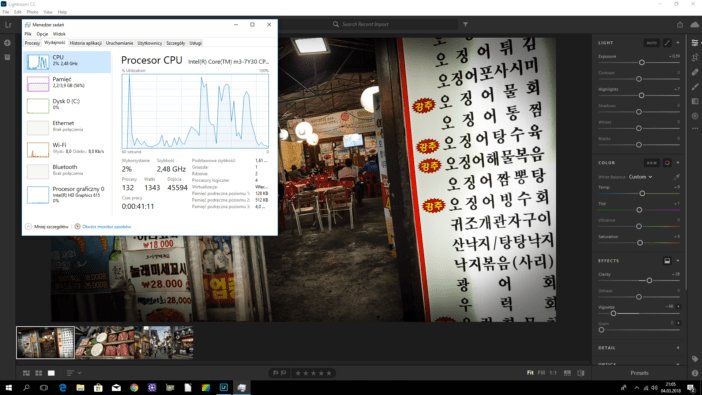Switch to Historia aplikacji tab in Task Manager
The image size is (702, 395).
click(x=86, y=43)
